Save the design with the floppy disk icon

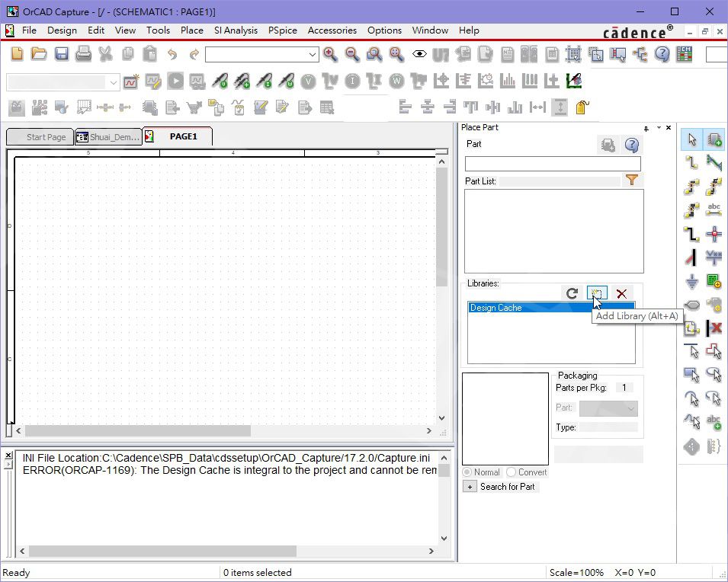[x=61, y=54]
